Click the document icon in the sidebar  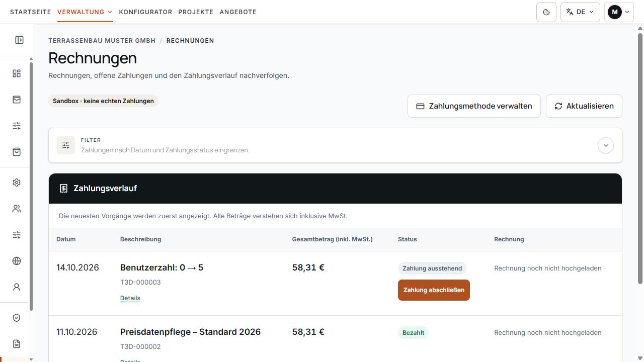click(17, 344)
